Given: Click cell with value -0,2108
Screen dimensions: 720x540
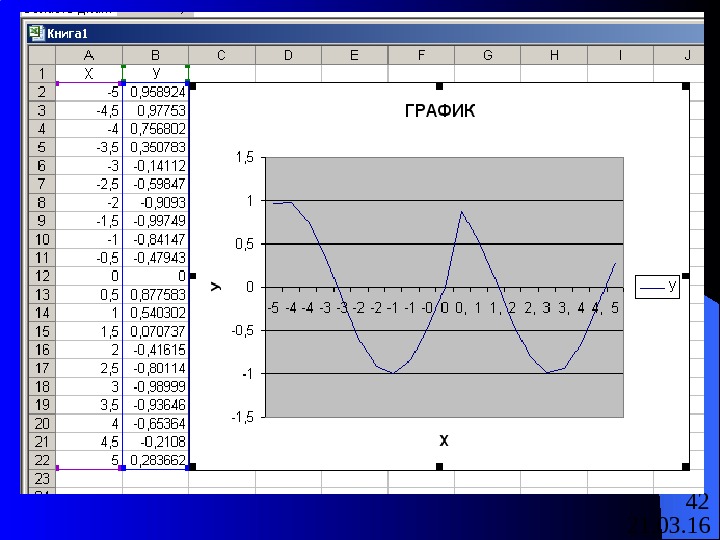Looking at the screenshot, I should point(155,442).
